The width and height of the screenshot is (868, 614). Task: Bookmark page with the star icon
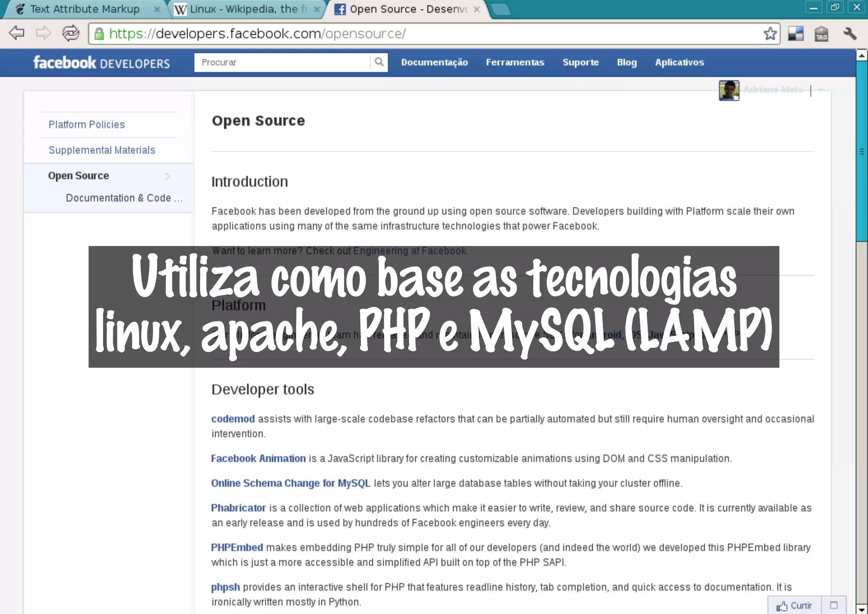tap(770, 33)
